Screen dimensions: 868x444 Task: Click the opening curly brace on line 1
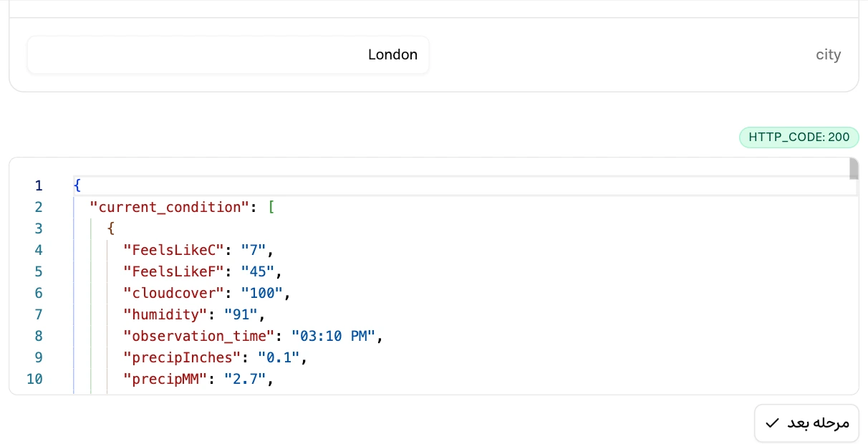point(77,186)
